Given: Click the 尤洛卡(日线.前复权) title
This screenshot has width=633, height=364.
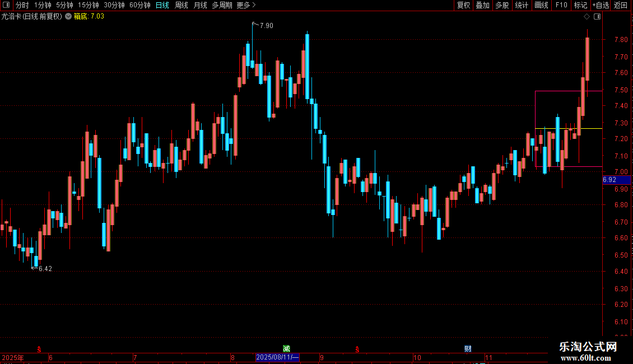Looking at the screenshot, I should coord(32,17).
